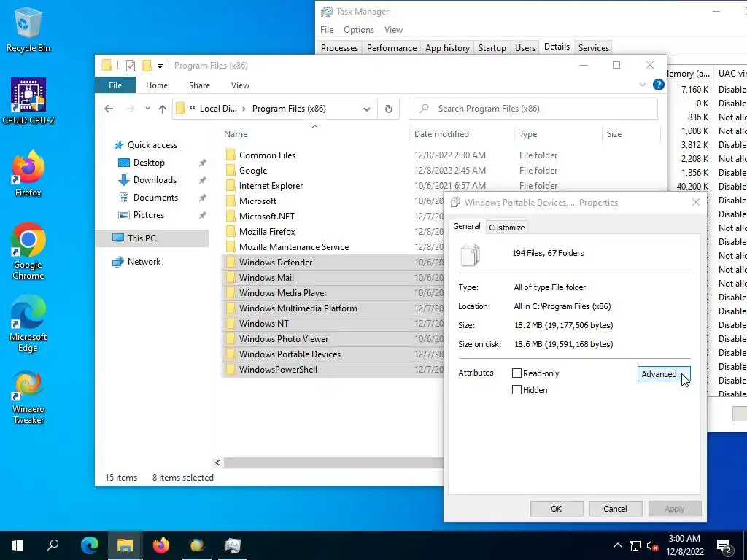Open the Recycle Bin desktop icon
Image resolution: width=747 pixels, height=560 pixels.
point(28,31)
